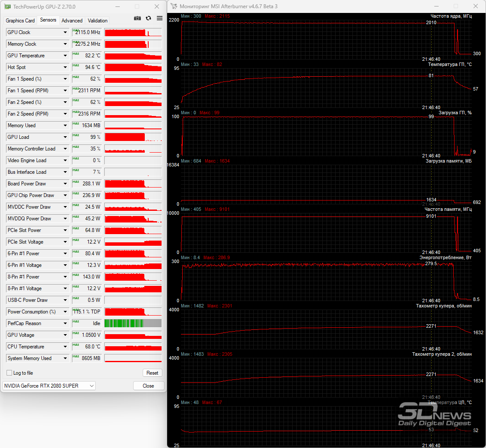
Task: Select the Sensors tab
Action: tap(48, 20)
